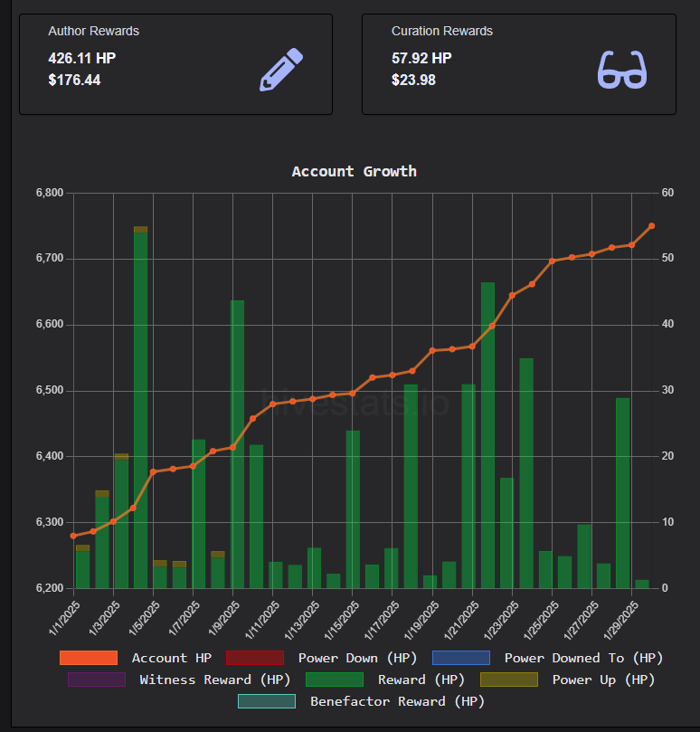
Task: Click the Curation Rewards heading
Action: tap(442, 31)
